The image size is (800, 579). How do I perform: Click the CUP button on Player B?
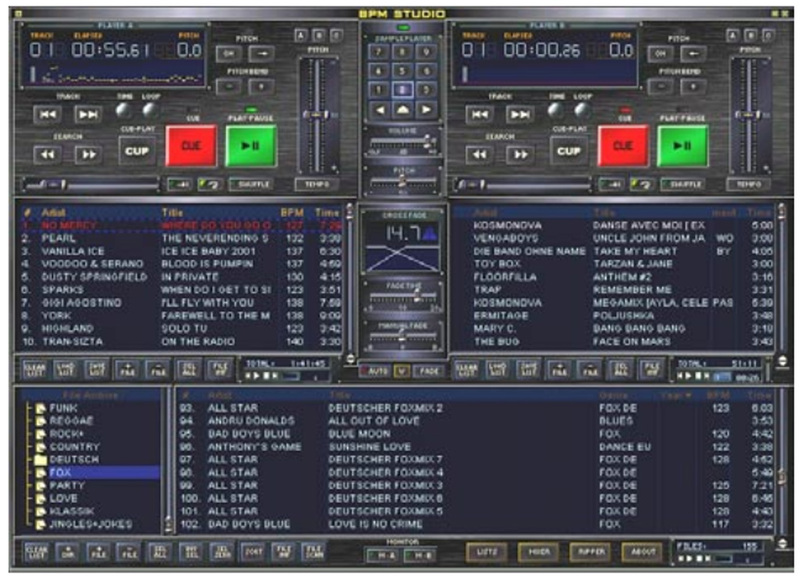(568, 151)
